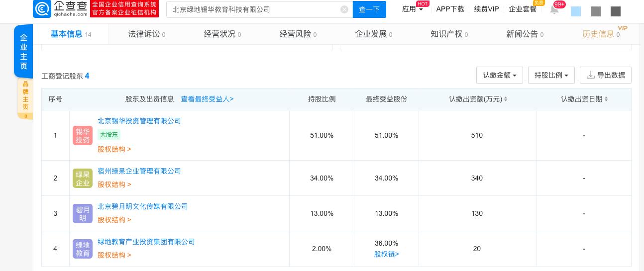Click the 510 认缴出资额 cell
The width and height of the screenshot is (644, 271).
477,135
